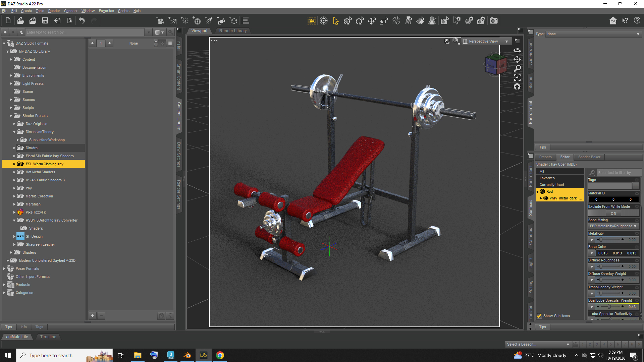Click the viewport Frame selection icon

point(517,77)
